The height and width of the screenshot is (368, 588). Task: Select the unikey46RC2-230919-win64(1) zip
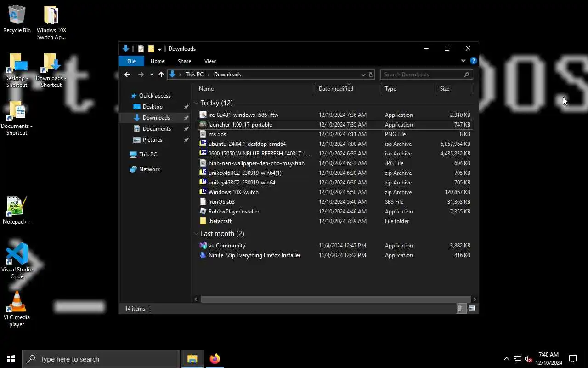pyautogui.click(x=335, y=173)
